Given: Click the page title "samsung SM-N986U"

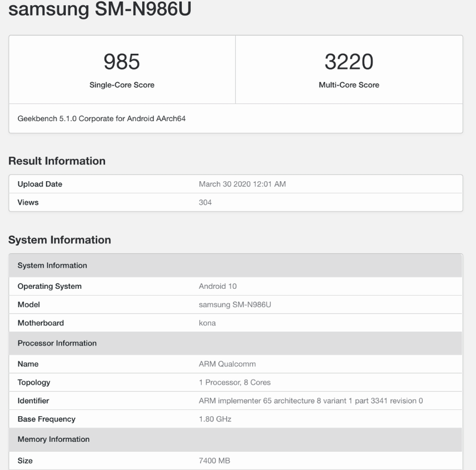Looking at the screenshot, I should pyautogui.click(x=100, y=8).
